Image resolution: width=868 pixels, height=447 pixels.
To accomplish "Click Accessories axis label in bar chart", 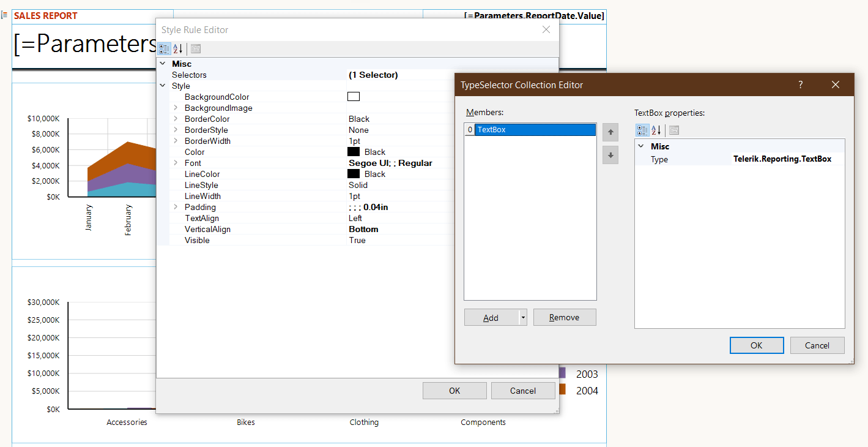I will tap(127, 422).
